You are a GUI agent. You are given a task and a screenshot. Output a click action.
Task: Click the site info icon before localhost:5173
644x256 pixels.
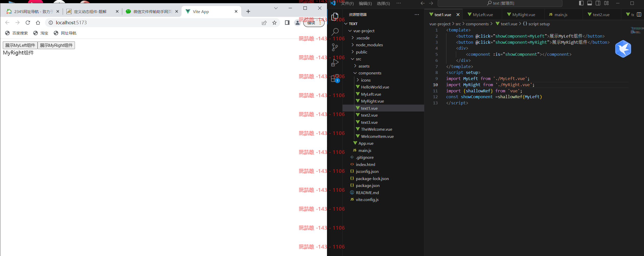pyautogui.click(x=51, y=23)
